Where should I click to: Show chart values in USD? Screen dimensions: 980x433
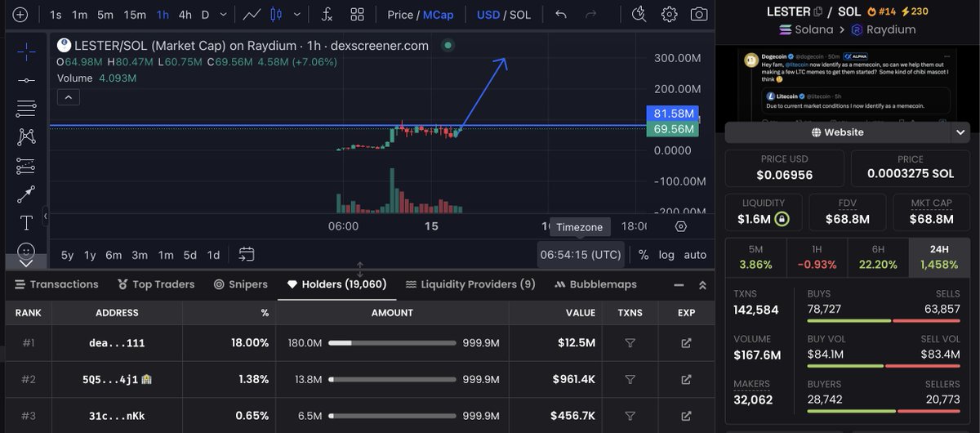[x=488, y=15]
